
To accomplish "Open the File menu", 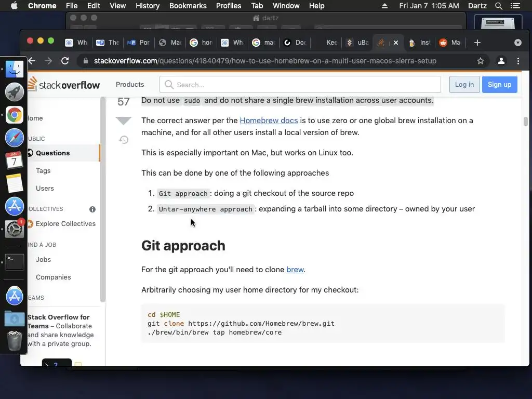I will 72,6.
